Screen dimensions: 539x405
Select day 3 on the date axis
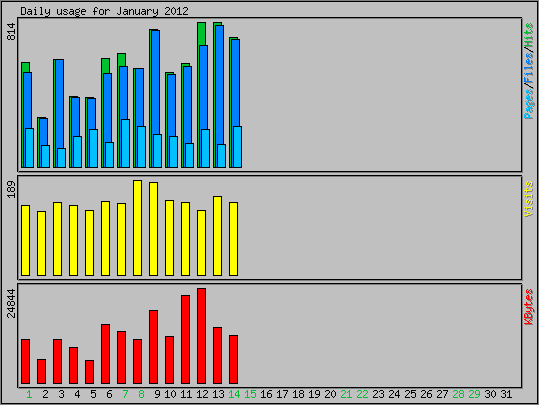click(x=61, y=394)
